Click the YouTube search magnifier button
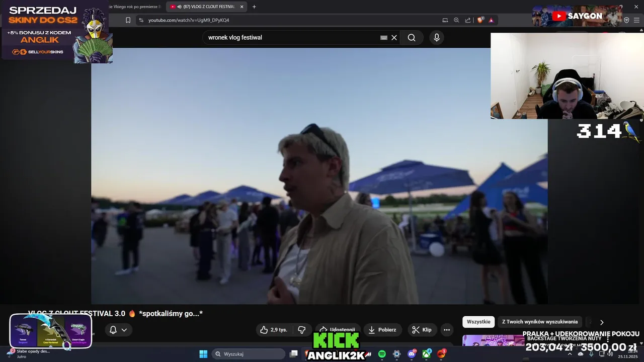 [x=412, y=38]
